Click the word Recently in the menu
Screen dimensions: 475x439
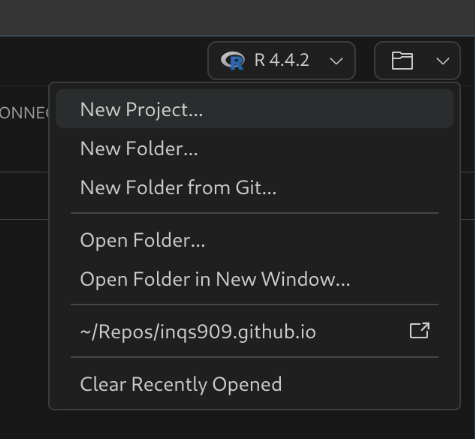point(172,385)
